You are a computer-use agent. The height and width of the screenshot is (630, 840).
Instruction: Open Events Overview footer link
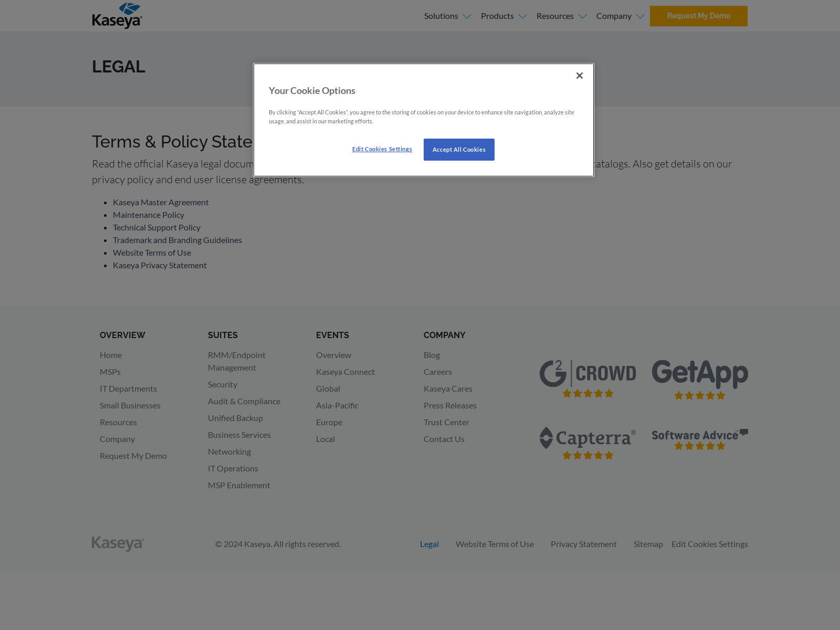click(x=333, y=355)
